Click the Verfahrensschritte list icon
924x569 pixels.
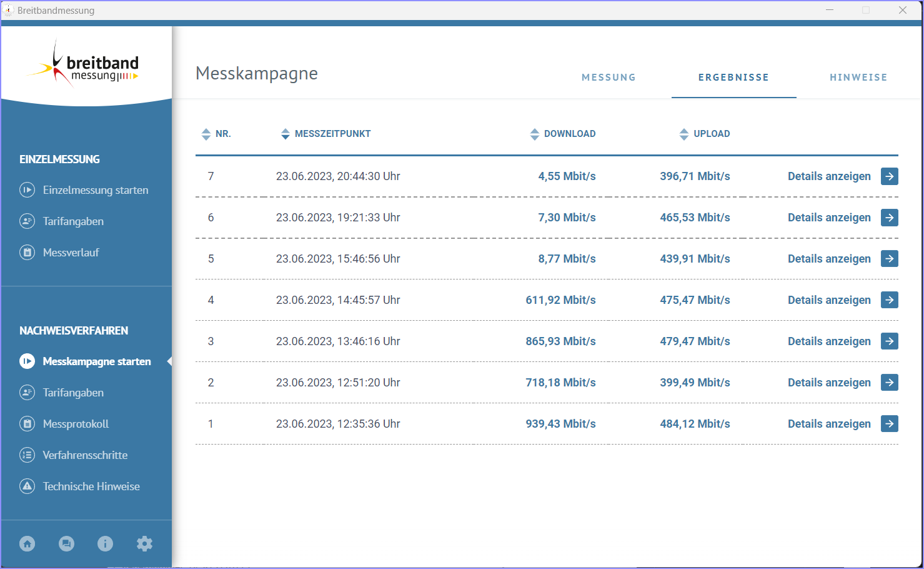pos(27,455)
